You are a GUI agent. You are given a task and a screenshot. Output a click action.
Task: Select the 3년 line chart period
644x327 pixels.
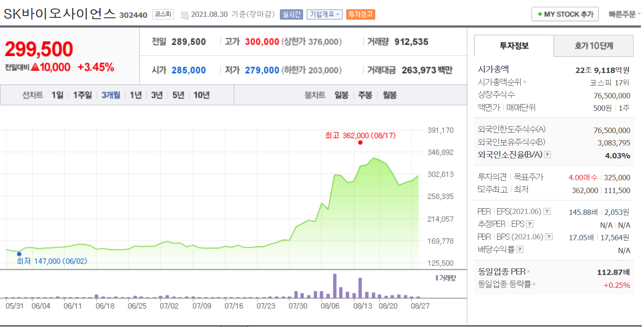pyautogui.click(x=157, y=95)
